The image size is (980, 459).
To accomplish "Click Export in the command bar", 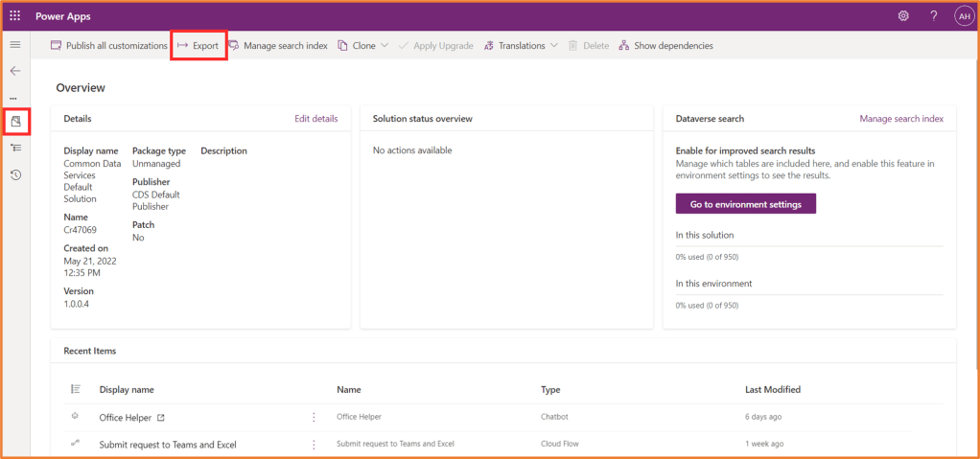I will tap(198, 45).
